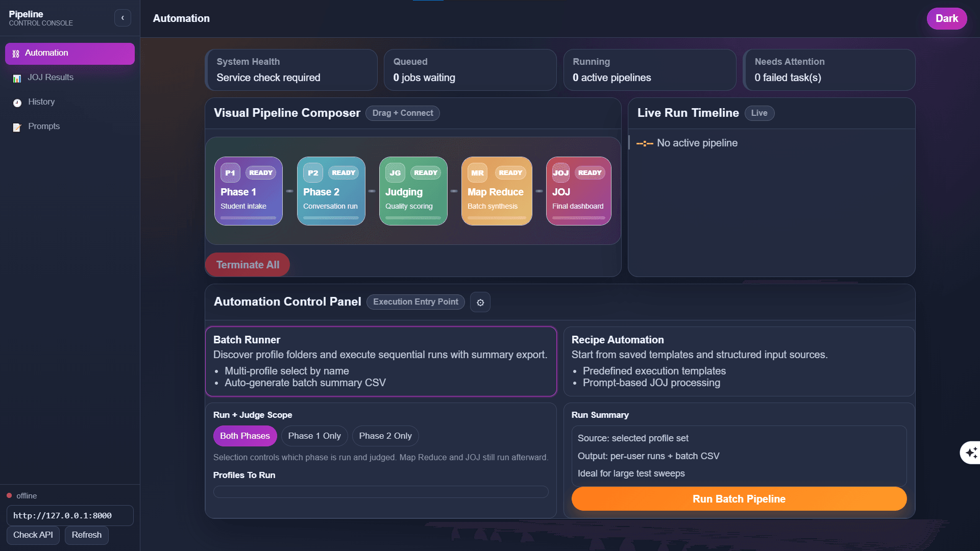Click the Phase 2 progress bar
The image size is (980, 551).
331,218
